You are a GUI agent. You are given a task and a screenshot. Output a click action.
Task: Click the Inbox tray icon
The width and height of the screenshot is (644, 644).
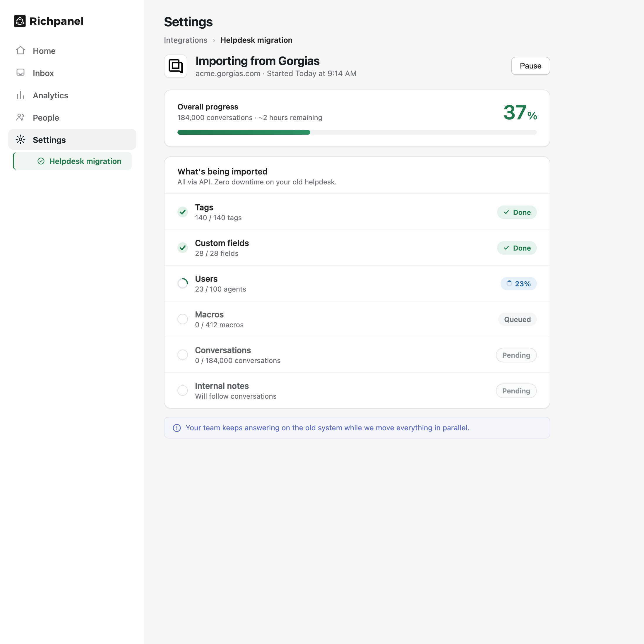coord(21,73)
